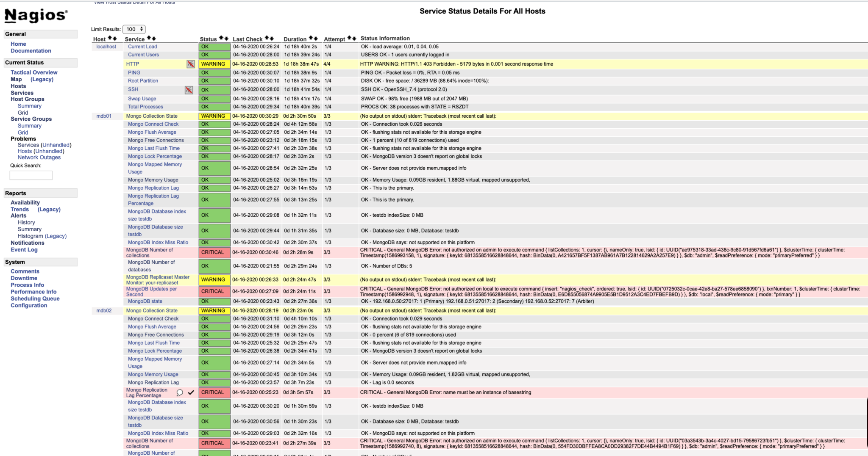
Task: Open the Scheduling Queue page
Action: click(x=35, y=298)
